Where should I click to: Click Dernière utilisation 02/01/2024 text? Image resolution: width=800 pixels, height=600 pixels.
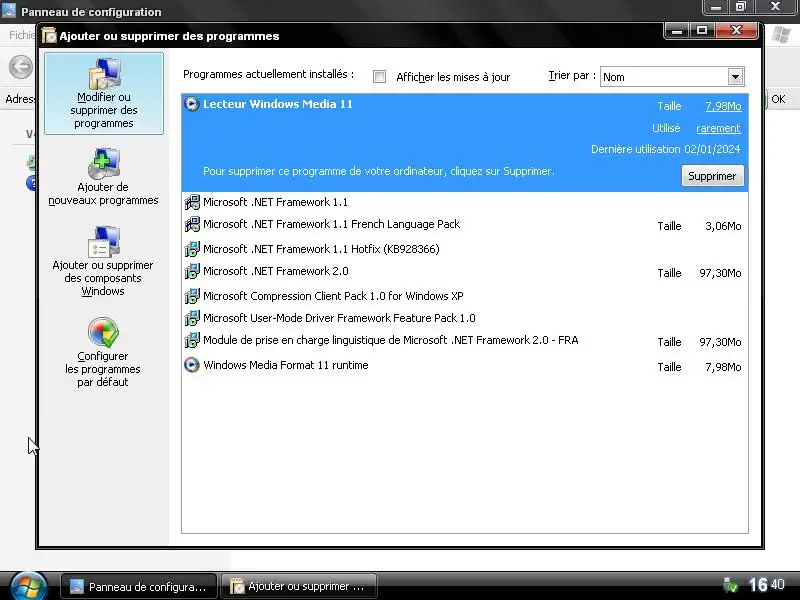point(665,149)
